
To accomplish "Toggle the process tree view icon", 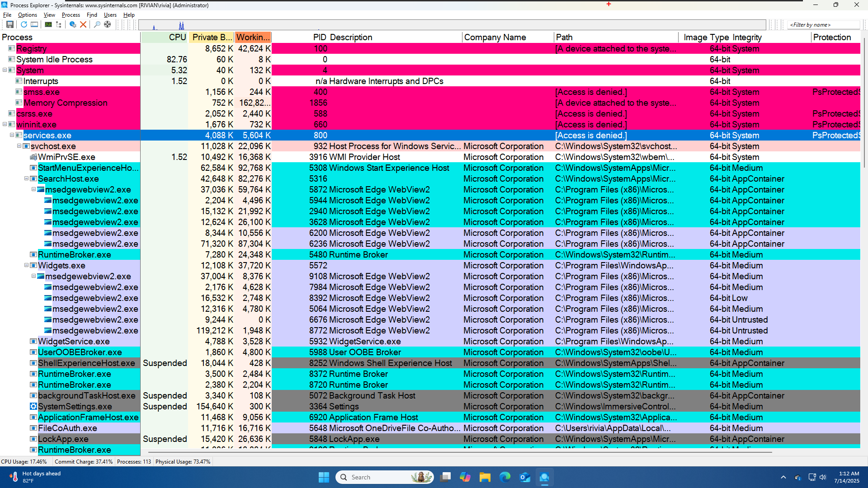I will (x=59, y=24).
